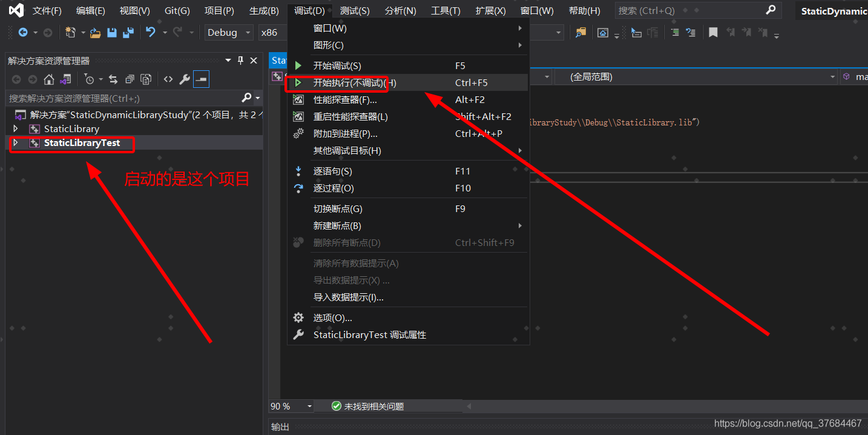This screenshot has width=868, height=435.
Task: Expand the StaticLibrary project node
Action: 16,128
